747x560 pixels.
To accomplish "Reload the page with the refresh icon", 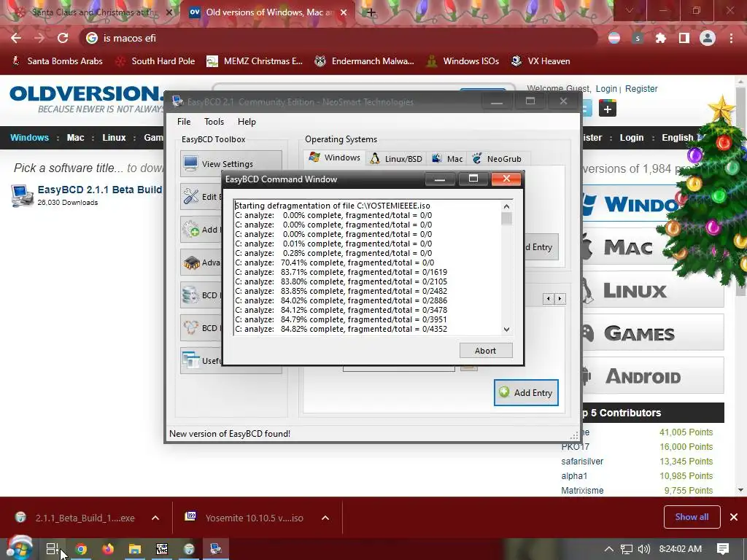I will pos(63,38).
